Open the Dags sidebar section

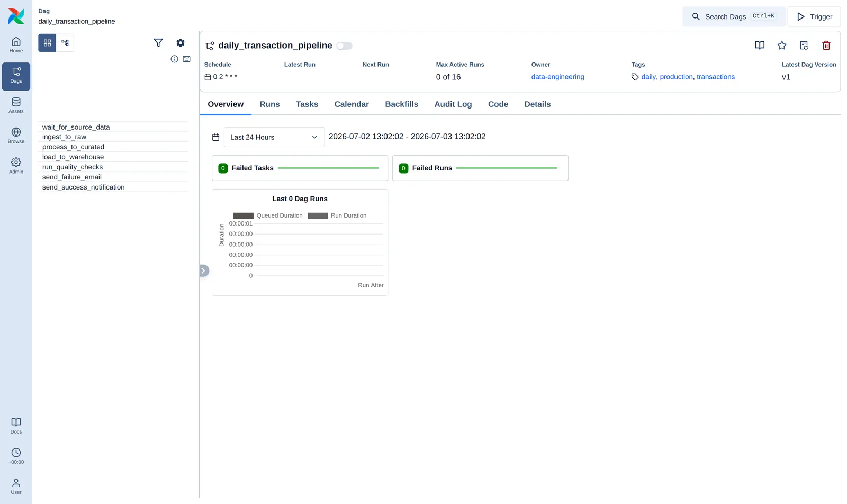tap(16, 76)
